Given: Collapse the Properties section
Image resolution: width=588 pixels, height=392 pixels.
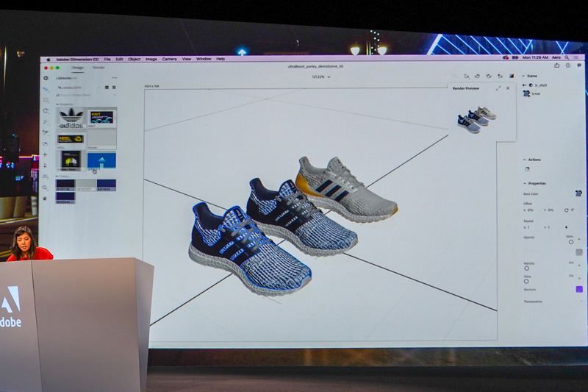Looking at the screenshot, I should tap(525, 183).
